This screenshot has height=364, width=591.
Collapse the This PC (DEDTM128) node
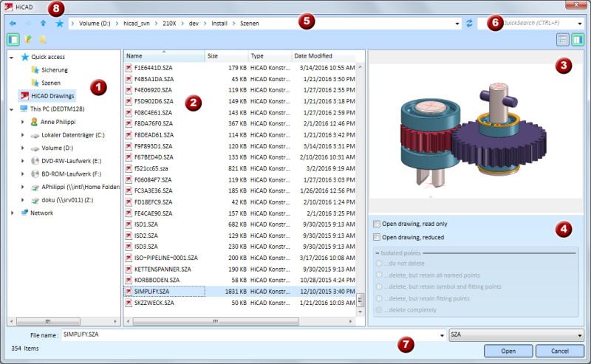12,109
